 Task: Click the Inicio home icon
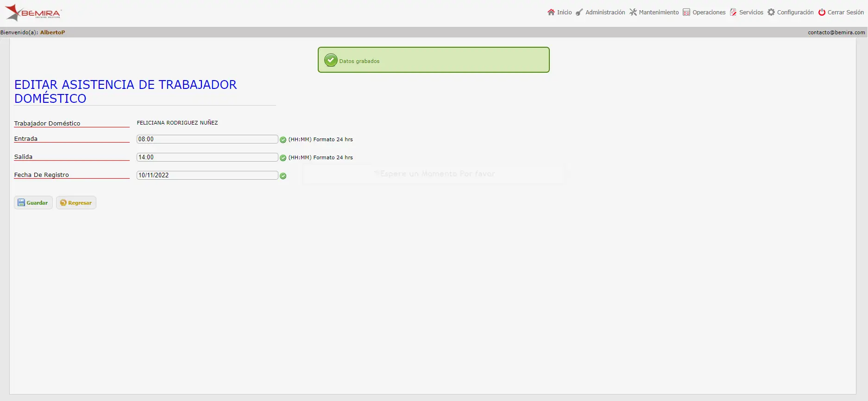[x=551, y=13]
